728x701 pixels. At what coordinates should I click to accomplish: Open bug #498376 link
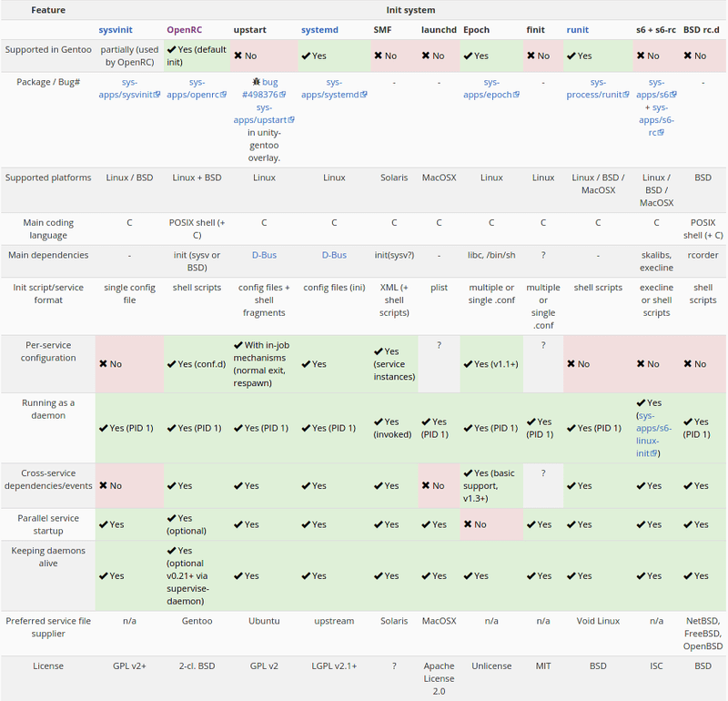point(264,88)
